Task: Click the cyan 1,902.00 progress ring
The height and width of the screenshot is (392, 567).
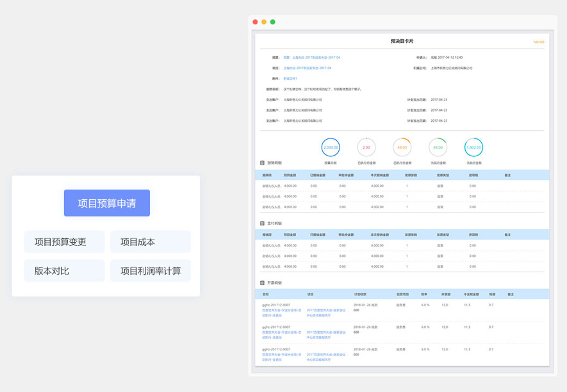Action: (x=473, y=147)
